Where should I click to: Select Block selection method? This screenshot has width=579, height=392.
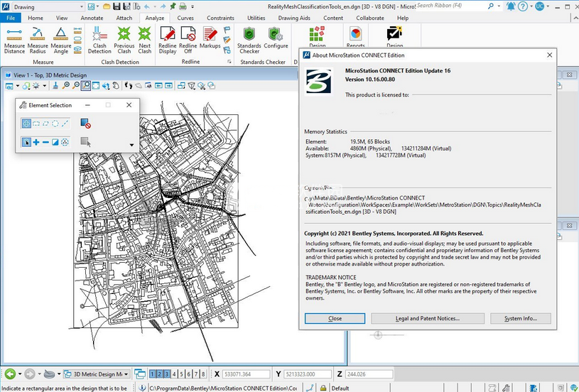tap(36, 124)
